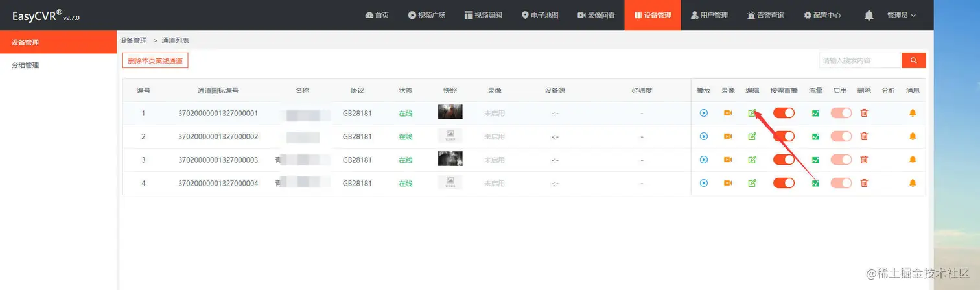Open message bell for channel row 1
This screenshot has height=290, width=980.
913,113
